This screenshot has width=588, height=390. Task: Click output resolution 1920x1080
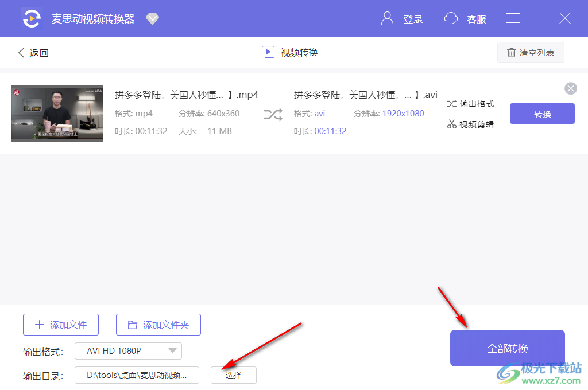[403, 114]
